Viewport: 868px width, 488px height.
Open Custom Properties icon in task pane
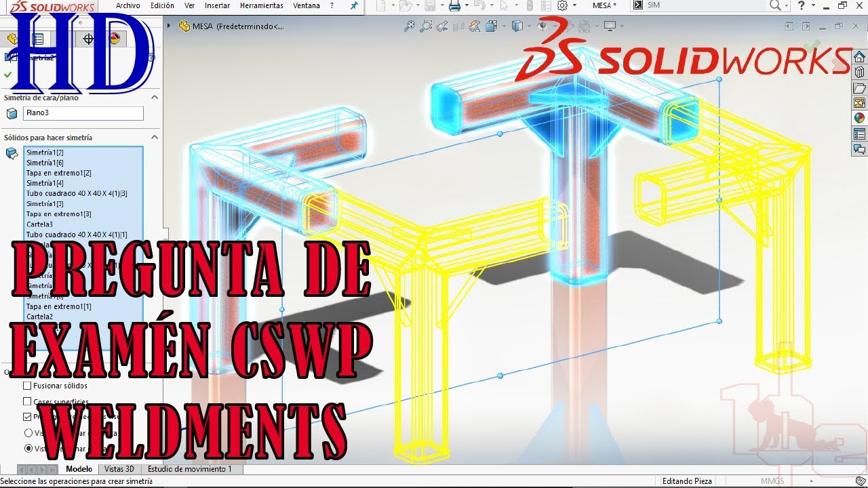pos(859,133)
